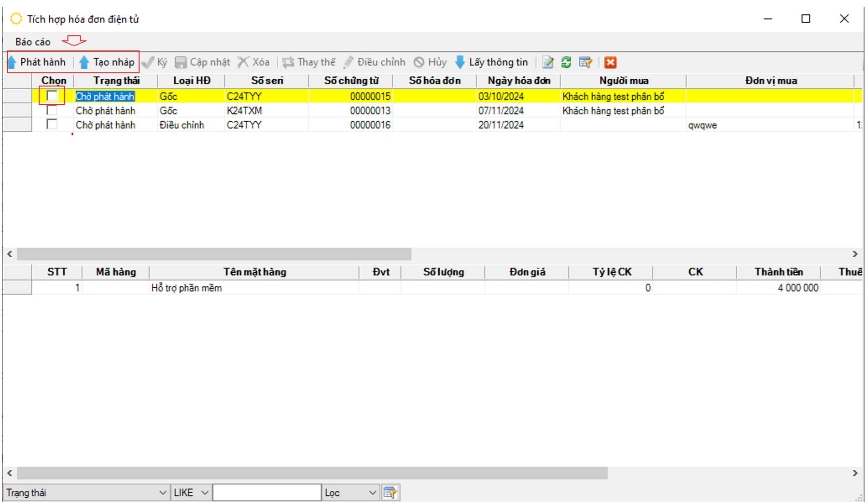Expand the Lọc dropdown

point(372,493)
